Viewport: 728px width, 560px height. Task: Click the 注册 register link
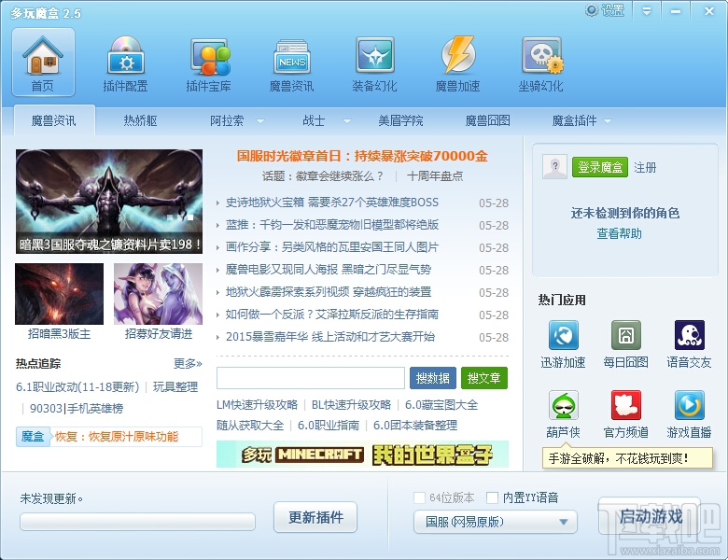pos(645,168)
